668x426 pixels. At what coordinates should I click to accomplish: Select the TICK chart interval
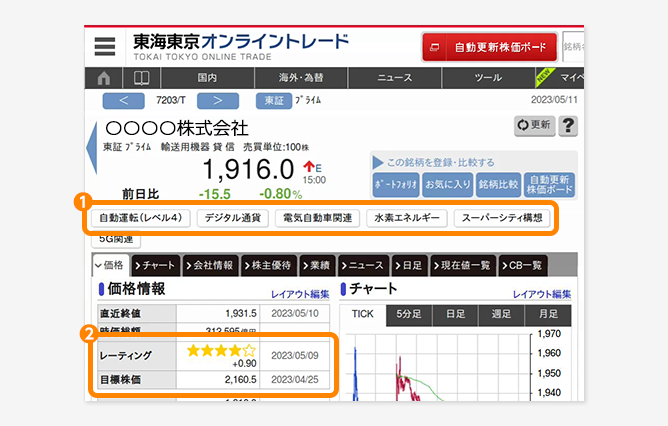click(363, 314)
